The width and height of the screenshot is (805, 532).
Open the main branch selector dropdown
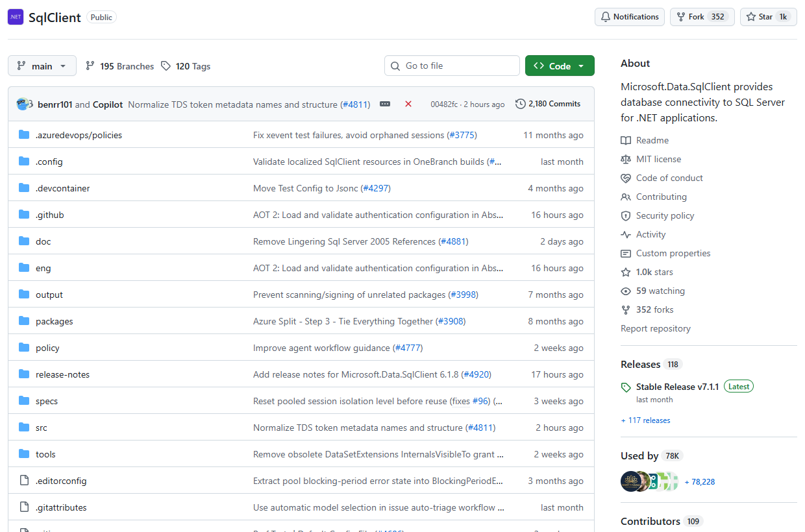point(42,66)
